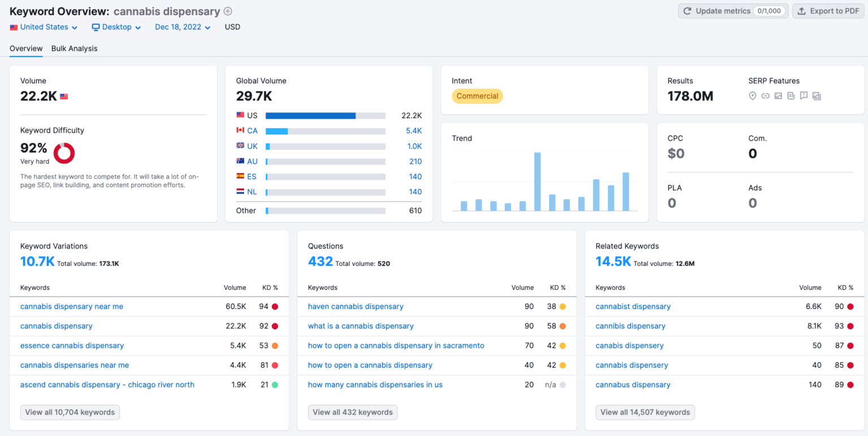Click the Other volume progress bar
This screenshot has width=868, height=436.
325,211
